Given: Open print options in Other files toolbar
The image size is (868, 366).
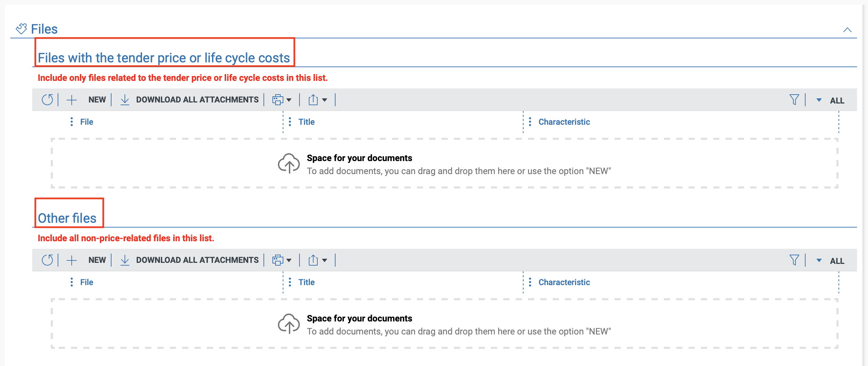Looking at the screenshot, I should click(x=282, y=260).
